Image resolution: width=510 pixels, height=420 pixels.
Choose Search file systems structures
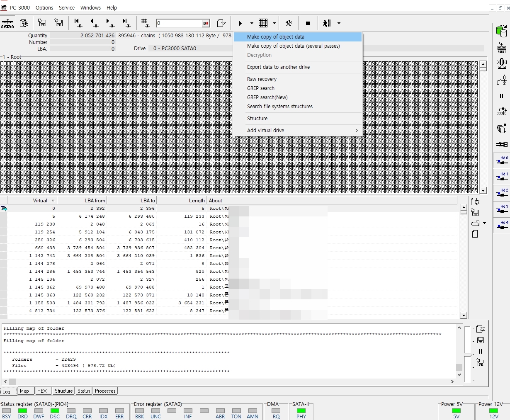click(297, 107)
